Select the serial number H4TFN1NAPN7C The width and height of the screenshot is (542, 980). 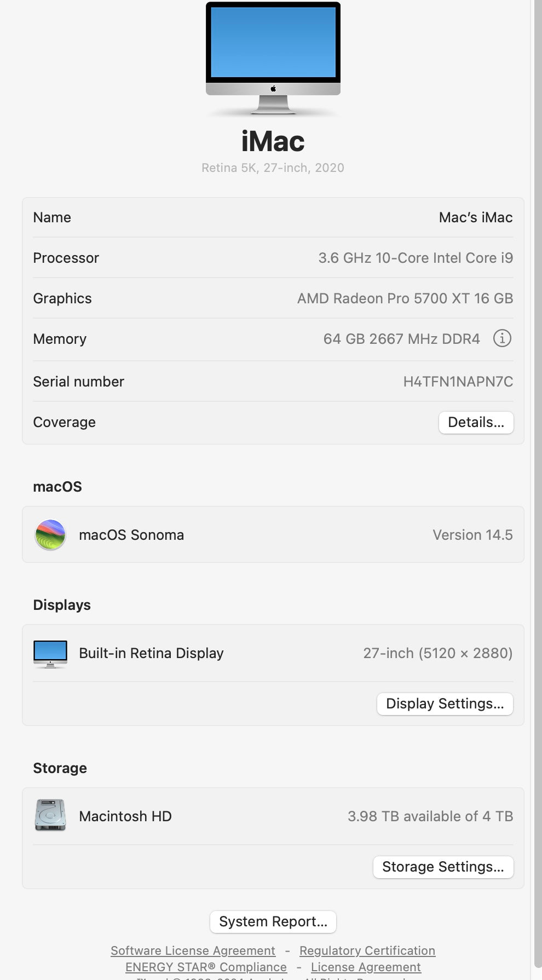(458, 382)
